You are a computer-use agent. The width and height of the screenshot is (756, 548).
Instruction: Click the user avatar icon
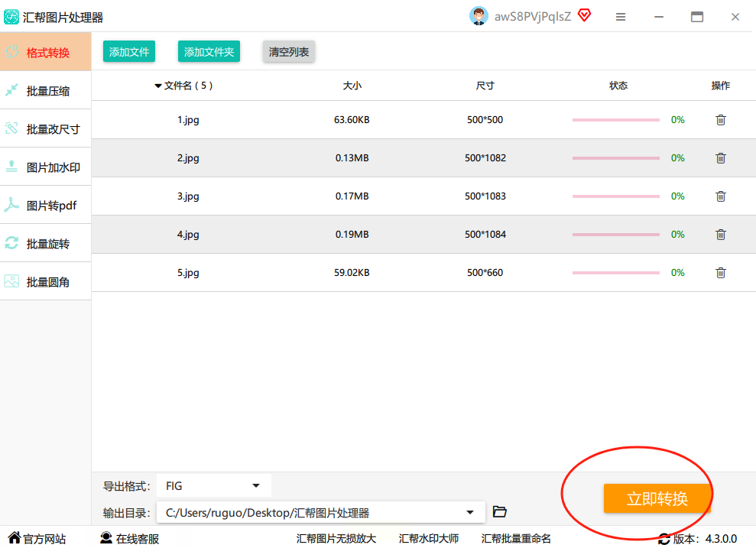pos(479,16)
